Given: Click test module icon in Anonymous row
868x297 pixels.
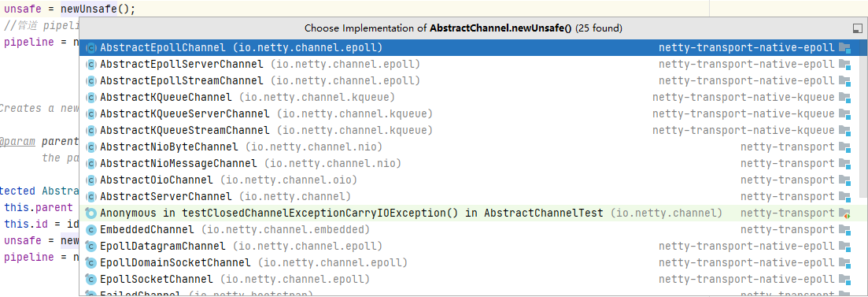Looking at the screenshot, I should coord(844,213).
